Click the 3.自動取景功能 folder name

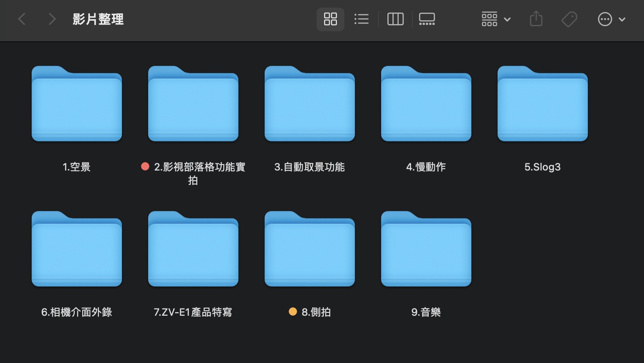310,167
